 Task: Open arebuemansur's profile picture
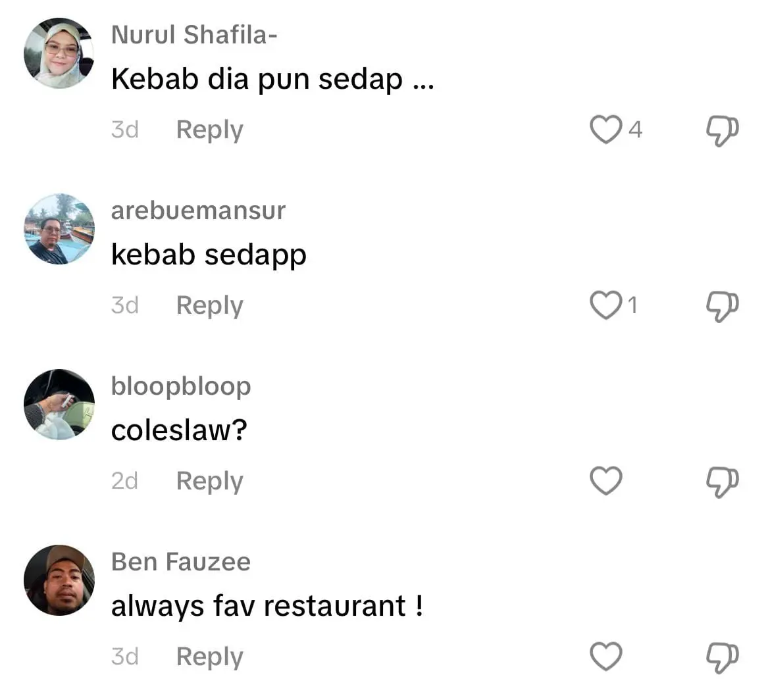[x=59, y=229]
